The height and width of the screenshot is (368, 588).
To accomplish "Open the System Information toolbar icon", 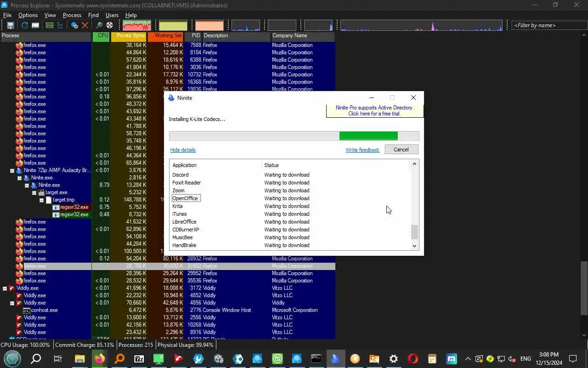I will pos(49,25).
